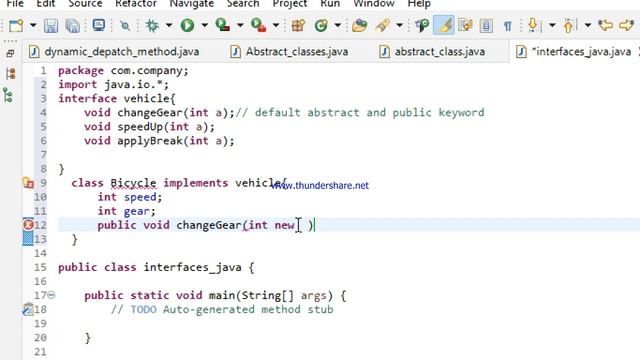Save the file with the Save icon
The height and width of the screenshot is (360, 640).
pyautogui.click(x=51, y=26)
